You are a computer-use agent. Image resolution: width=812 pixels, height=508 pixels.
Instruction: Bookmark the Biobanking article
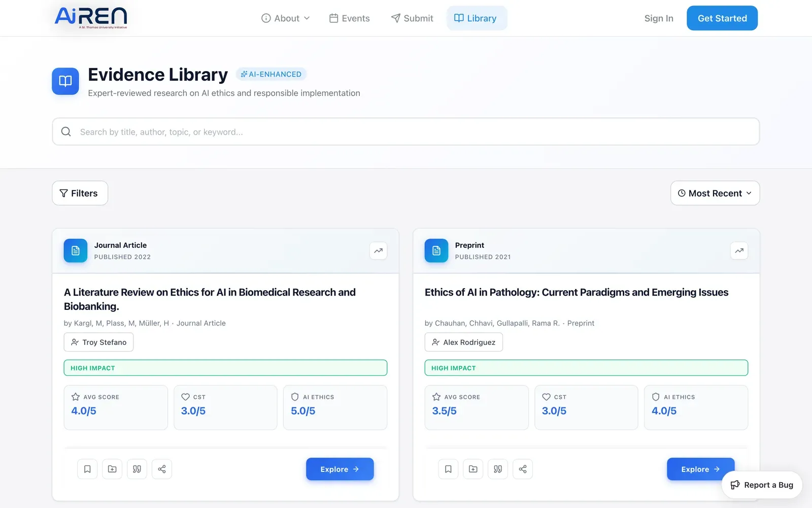coord(87,469)
